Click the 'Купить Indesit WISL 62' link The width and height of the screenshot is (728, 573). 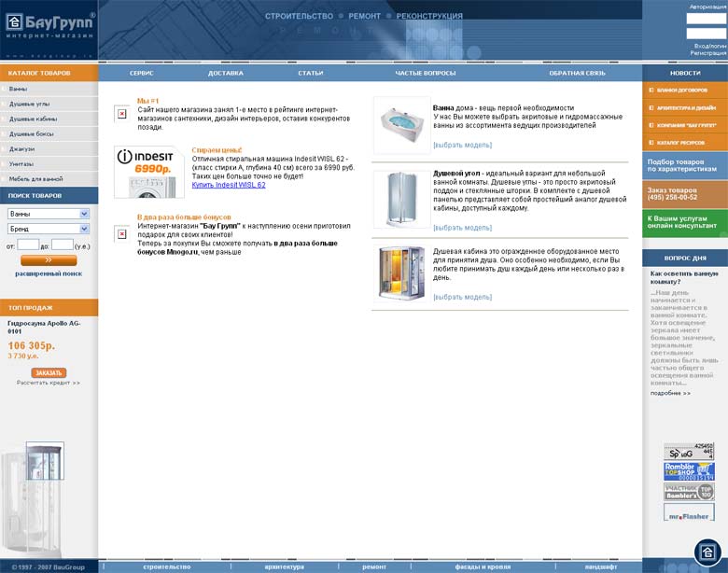[x=229, y=185]
